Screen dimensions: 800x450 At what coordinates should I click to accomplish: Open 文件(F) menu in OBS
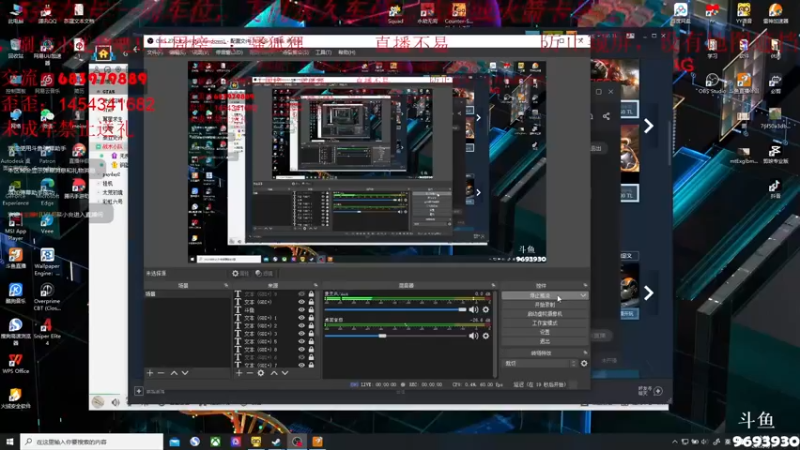tap(154, 53)
